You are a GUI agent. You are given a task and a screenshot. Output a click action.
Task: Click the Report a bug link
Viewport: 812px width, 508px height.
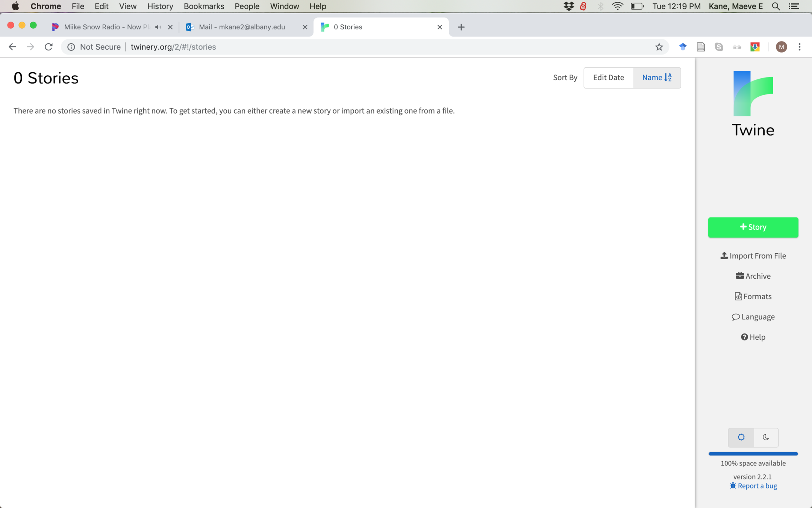753,486
